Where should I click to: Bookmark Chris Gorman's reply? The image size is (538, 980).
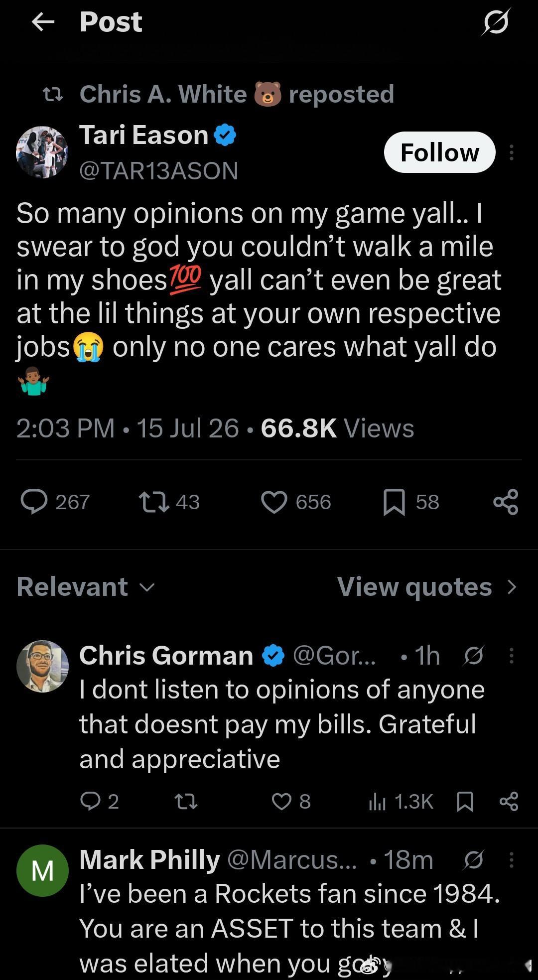coord(465,801)
